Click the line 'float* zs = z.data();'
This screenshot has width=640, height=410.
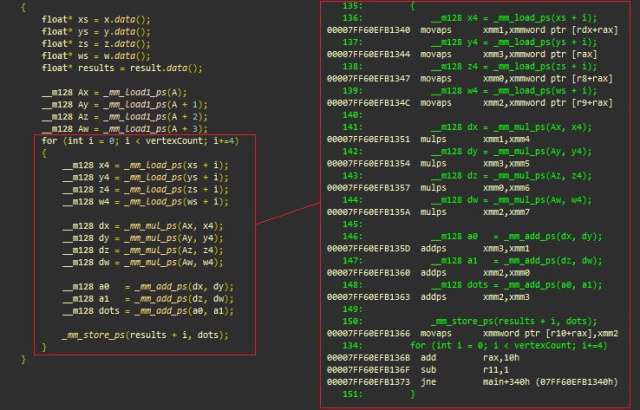pyautogui.click(x=96, y=44)
